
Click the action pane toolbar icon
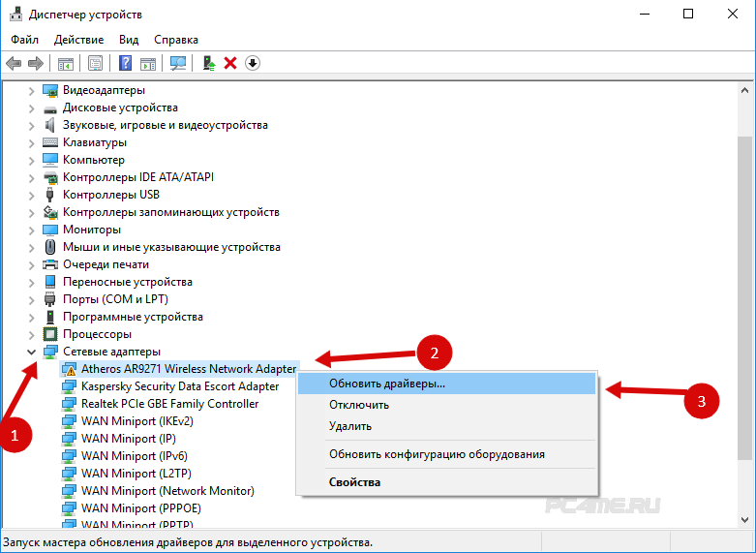[x=148, y=63]
